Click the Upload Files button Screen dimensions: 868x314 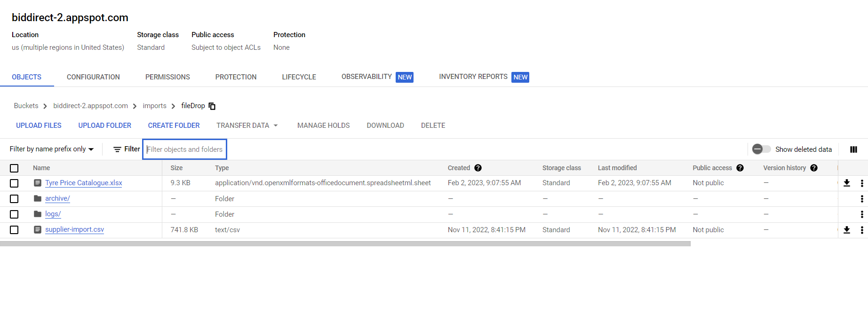(x=39, y=126)
